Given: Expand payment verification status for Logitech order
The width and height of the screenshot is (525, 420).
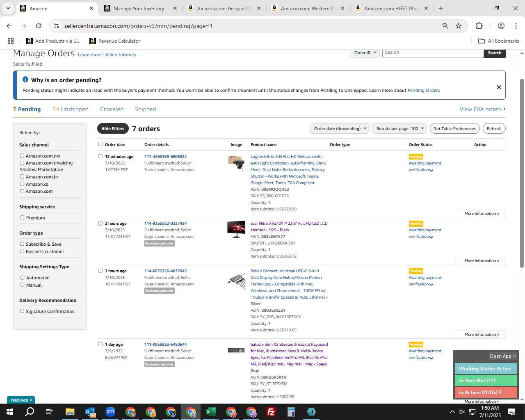Looking at the screenshot, I should click(431, 170).
